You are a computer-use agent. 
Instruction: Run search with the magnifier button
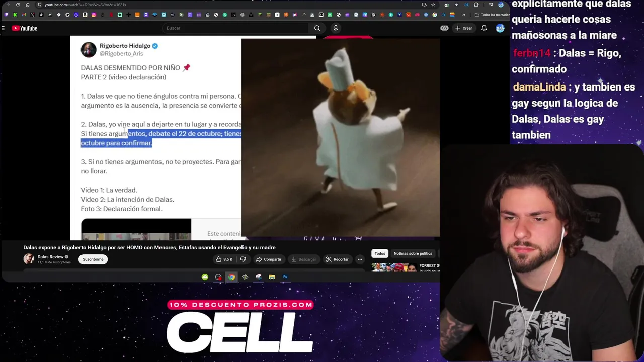pyautogui.click(x=317, y=28)
